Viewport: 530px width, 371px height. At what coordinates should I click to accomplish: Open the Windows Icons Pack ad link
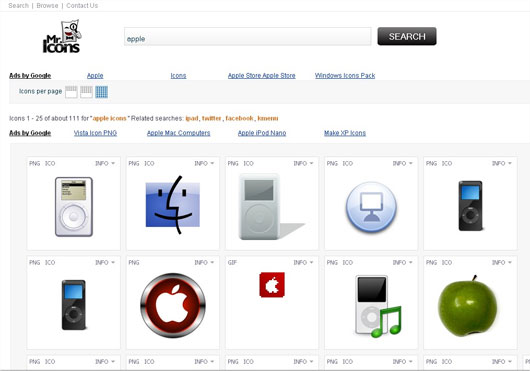(345, 76)
